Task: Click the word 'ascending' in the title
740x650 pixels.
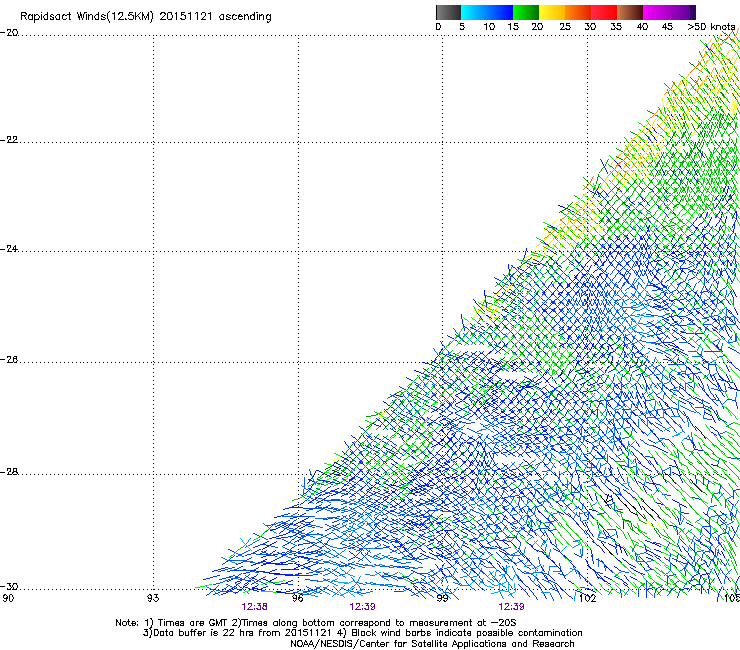Action: click(245, 17)
